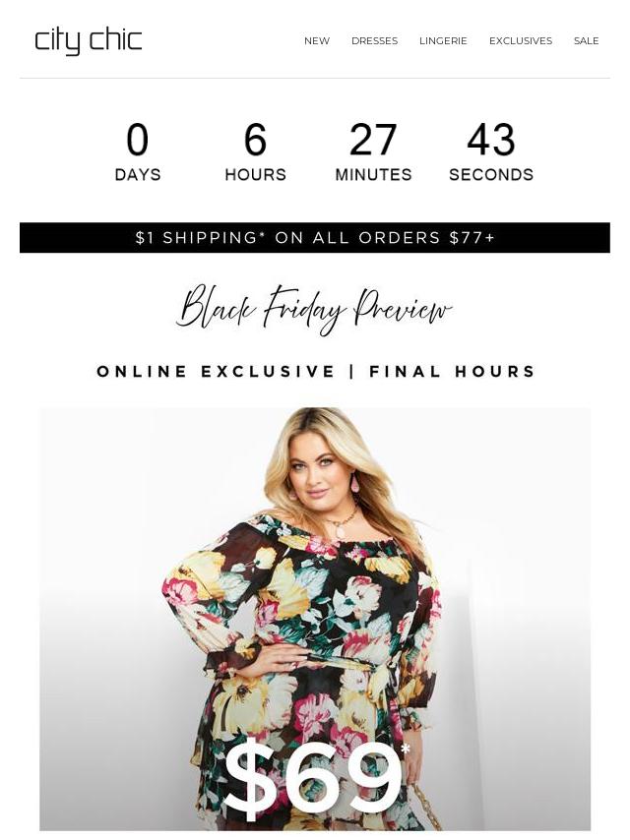
Task: Go to the DRESSES section
Action: point(374,40)
